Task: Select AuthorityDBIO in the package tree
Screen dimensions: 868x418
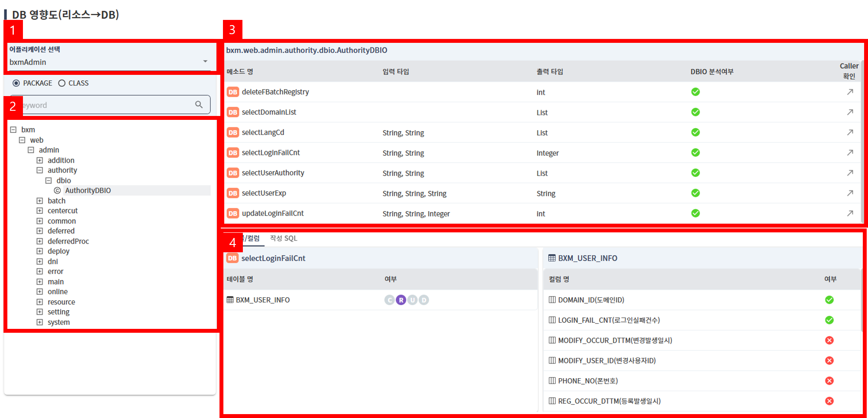Action: (x=88, y=190)
